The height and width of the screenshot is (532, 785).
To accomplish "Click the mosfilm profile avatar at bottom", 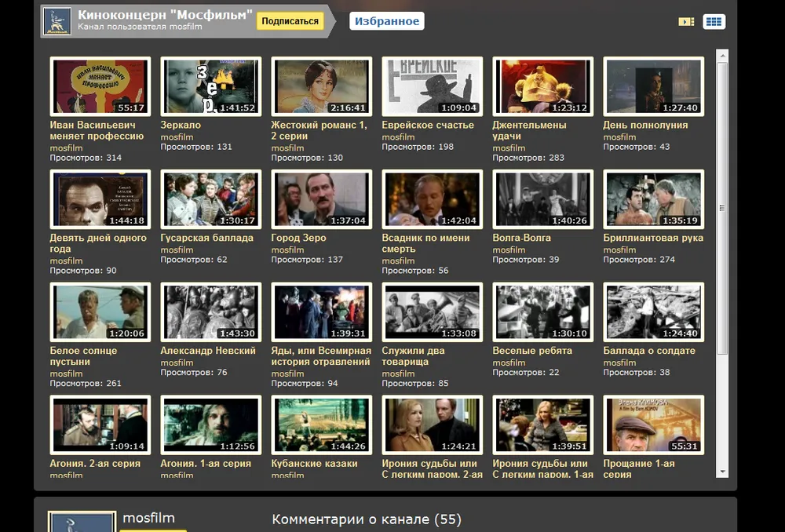I will click(x=82, y=523).
